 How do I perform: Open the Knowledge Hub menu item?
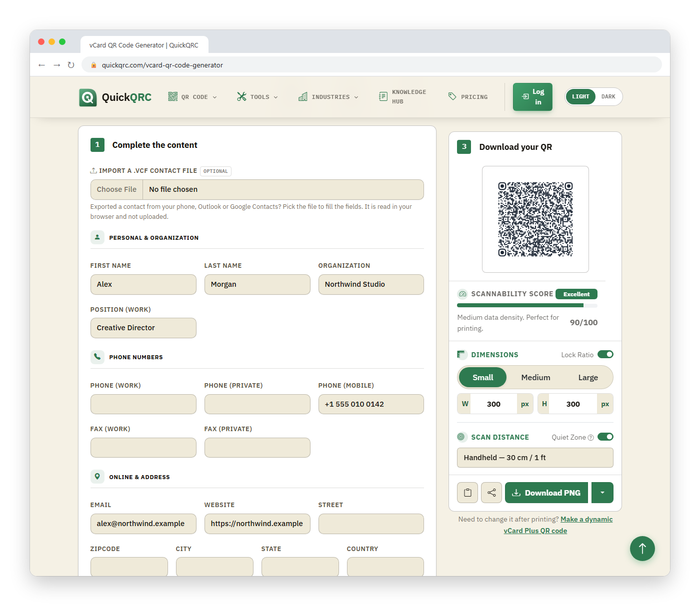[x=402, y=96]
